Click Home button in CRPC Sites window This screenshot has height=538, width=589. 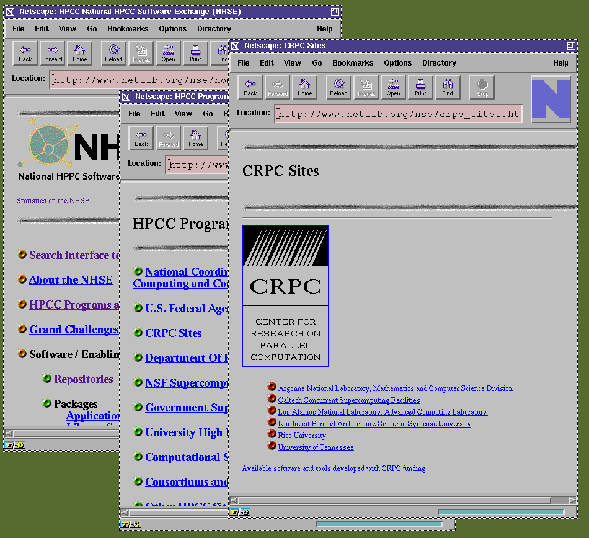pyautogui.click(x=305, y=87)
